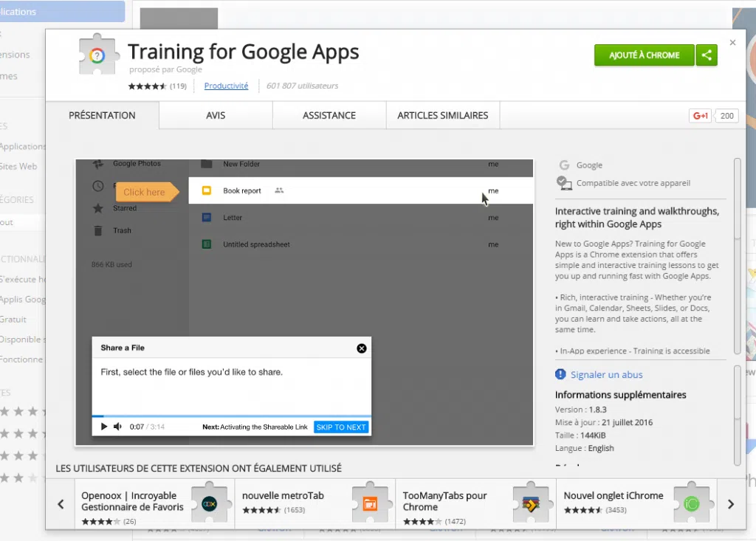Open Nouvel onglet iChrome card
The width and height of the screenshot is (756, 541).
click(636, 504)
